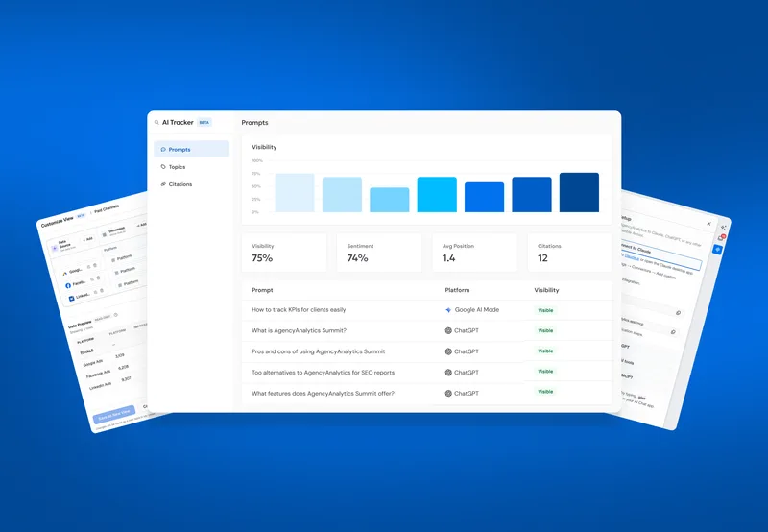Open the Visibility 75% stat card
Screen dimensions: 768x532
[284, 253]
